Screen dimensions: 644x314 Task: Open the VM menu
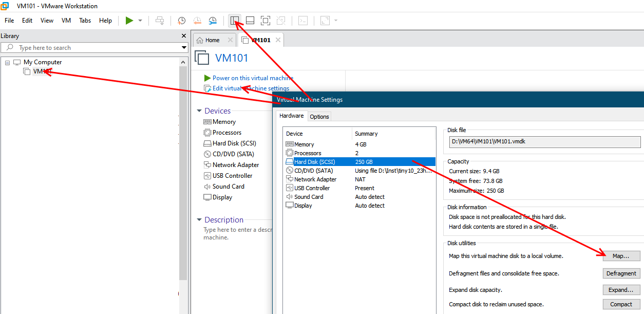pos(66,21)
